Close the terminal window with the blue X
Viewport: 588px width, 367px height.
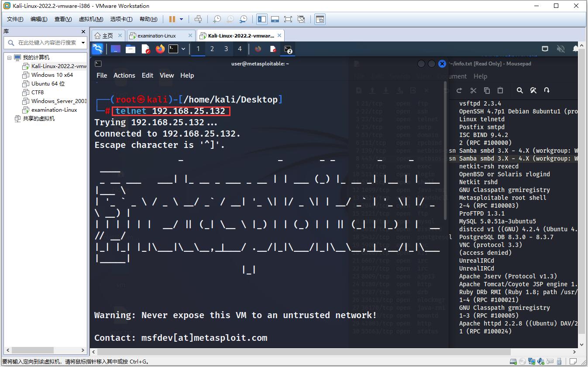(x=442, y=64)
